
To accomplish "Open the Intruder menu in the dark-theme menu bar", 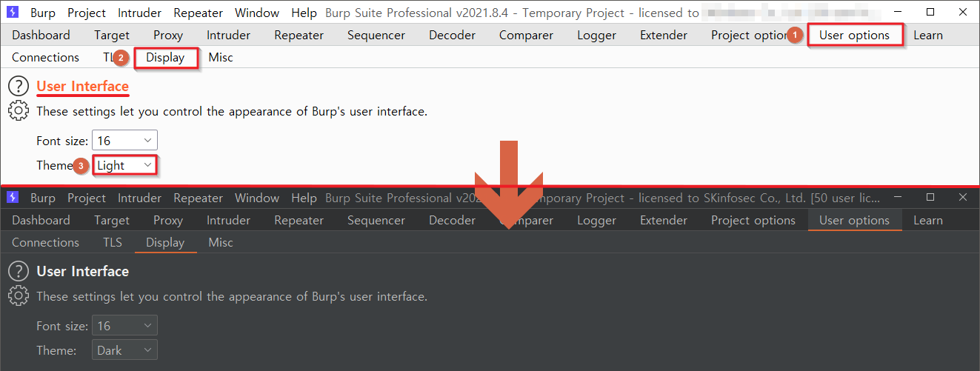I will pyautogui.click(x=139, y=198).
